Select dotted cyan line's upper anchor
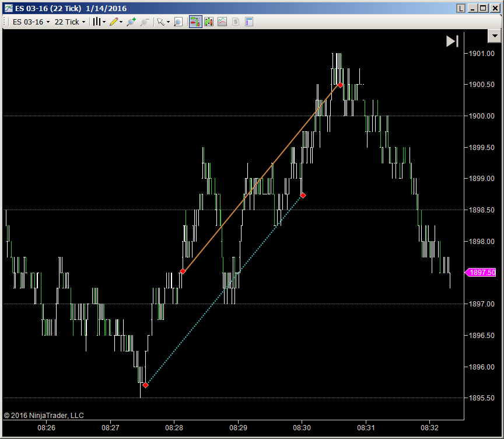504x439 pixels. tap(303, 195)
